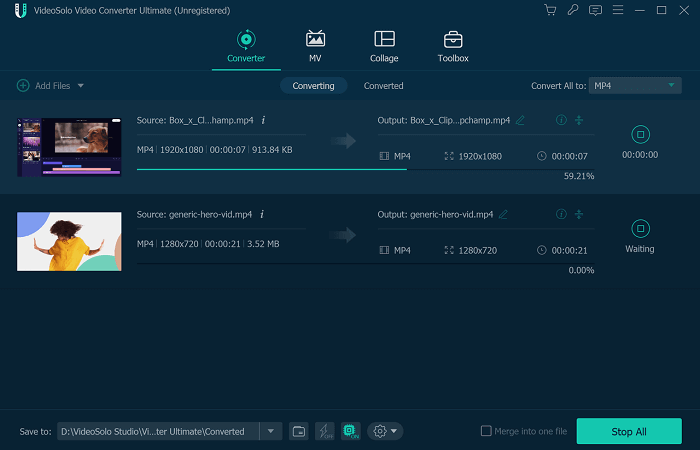
Task: Open the Toolbox tab
Action: (x=453, y=46)
